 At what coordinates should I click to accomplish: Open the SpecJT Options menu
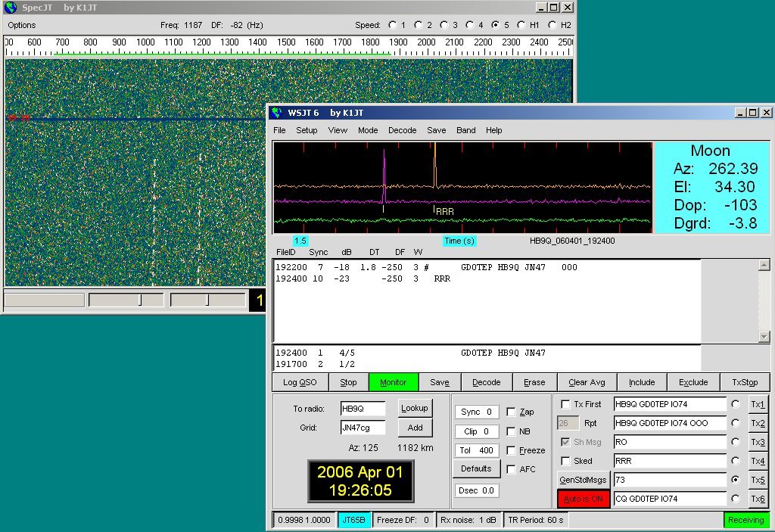point(22,25)
